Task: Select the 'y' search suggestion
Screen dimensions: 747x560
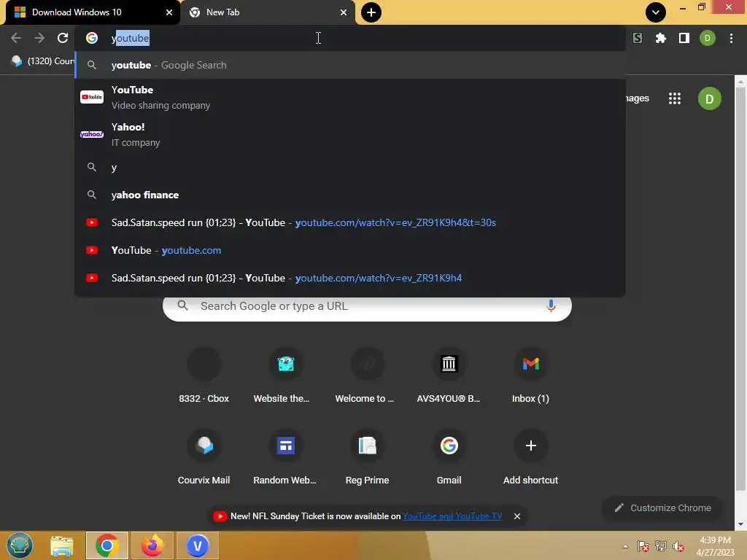Action: click(350, 167)
